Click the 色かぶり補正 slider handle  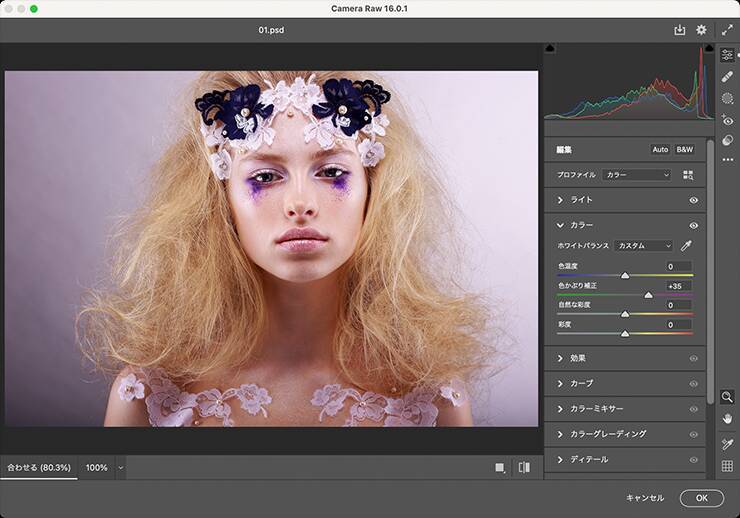point(649,295)
